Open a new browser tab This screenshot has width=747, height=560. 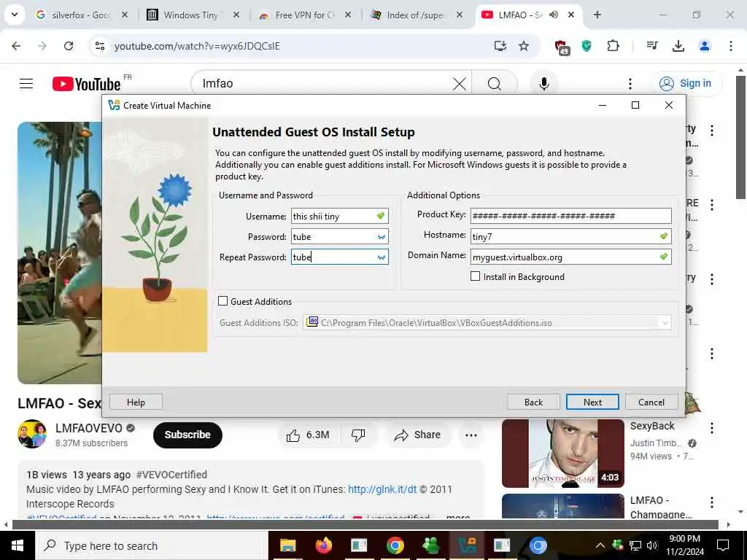click(x=597, y=15)
